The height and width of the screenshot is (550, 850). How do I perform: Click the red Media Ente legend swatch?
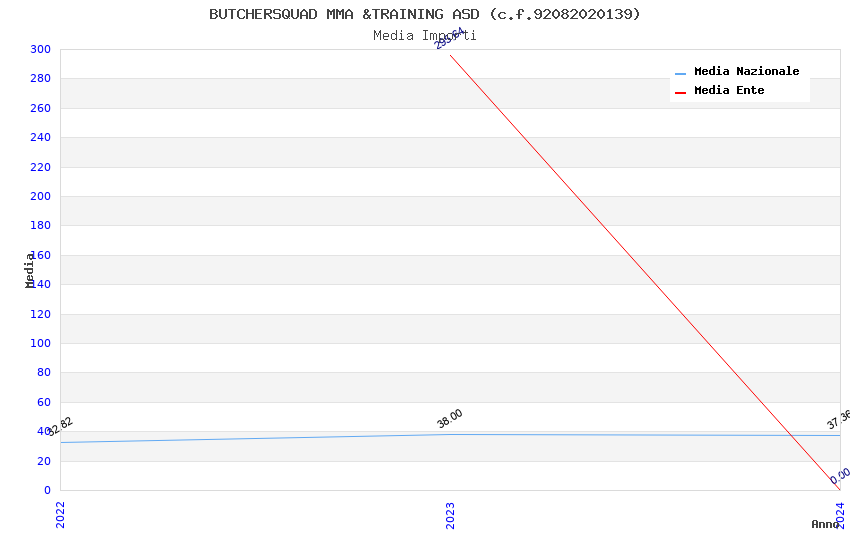[x=680, y=93]
